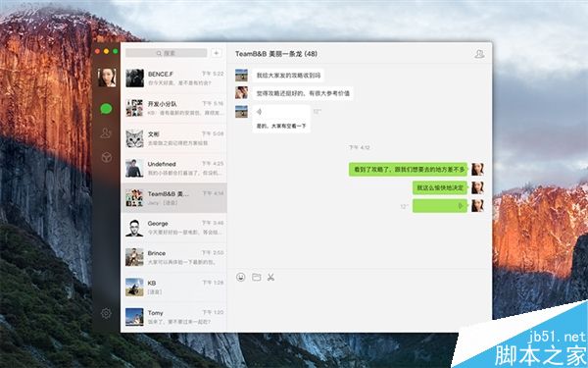
Task: Click the scissors screenshot icon
Action: click(270, 277)
